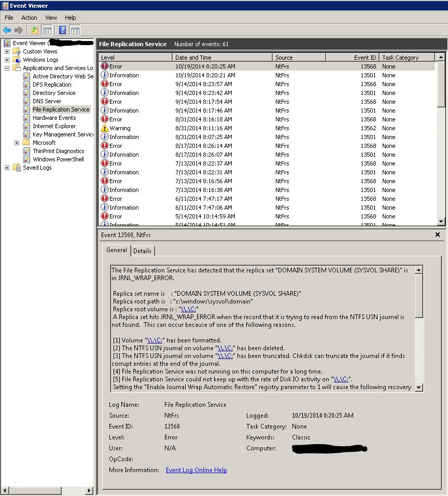
Task: Open the Event Log Online Help link
Action: click(196, 470)
